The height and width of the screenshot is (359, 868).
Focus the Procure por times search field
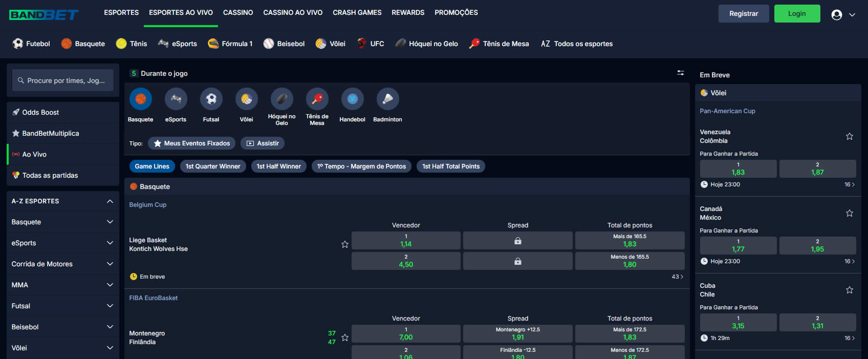pyautogui.click(x=63, y=80)
